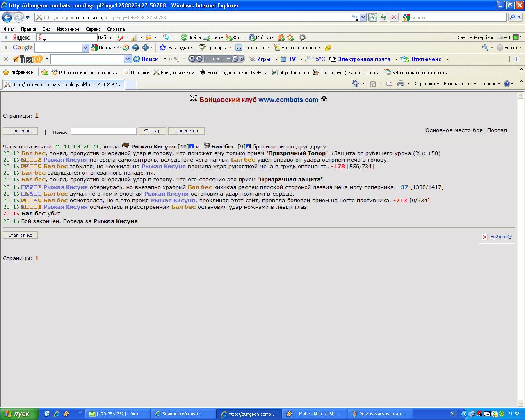Viewport: 525px width, 420px height.
Task: Click the RU language indicator in tray
Action: click(453, 414)
